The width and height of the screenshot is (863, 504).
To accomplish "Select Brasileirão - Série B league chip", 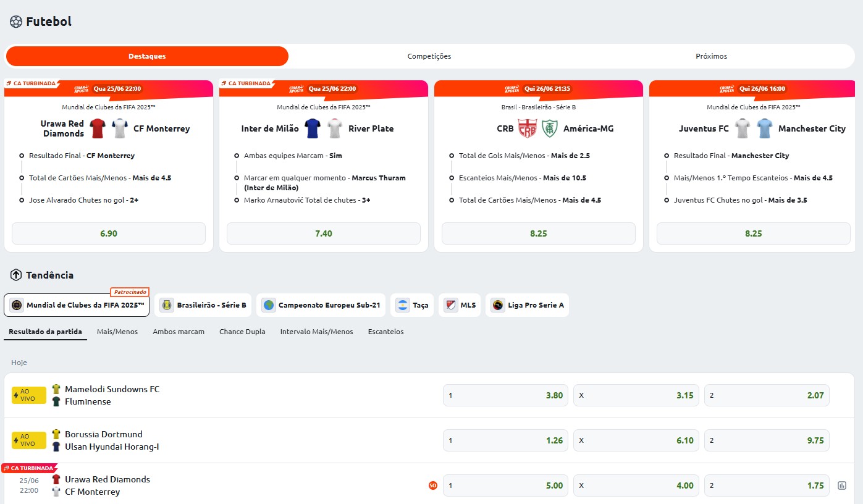I will coord(203,305).
